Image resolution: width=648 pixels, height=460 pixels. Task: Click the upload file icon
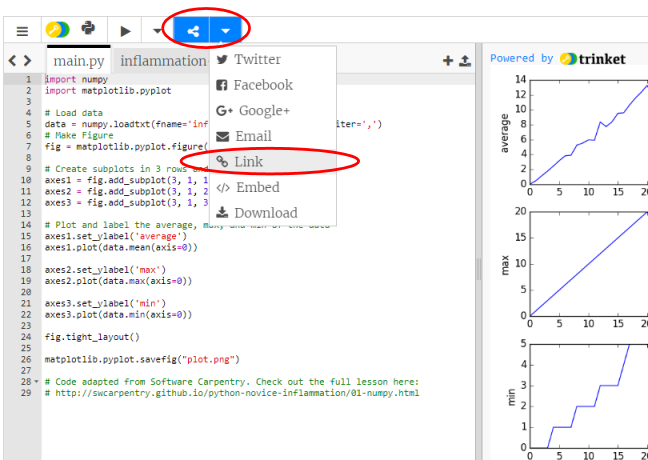click(x=464, y=61)
